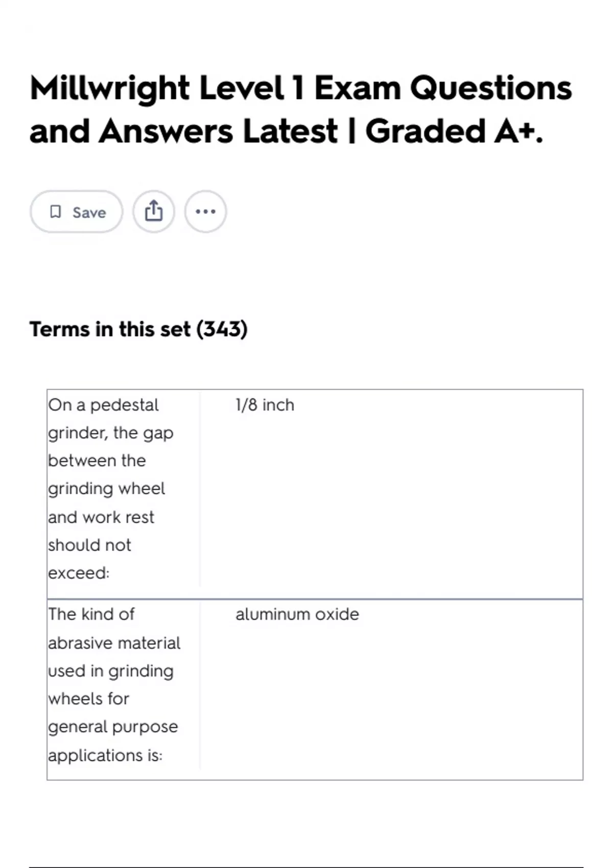Select the '1/8 inch' definition
This screenshot has height=868, width=613.
pos(265,405)
